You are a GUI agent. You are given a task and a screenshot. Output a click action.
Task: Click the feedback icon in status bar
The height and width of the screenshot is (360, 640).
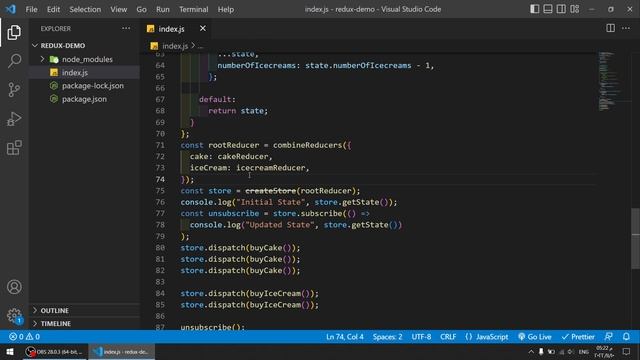[x=609, y=337]
